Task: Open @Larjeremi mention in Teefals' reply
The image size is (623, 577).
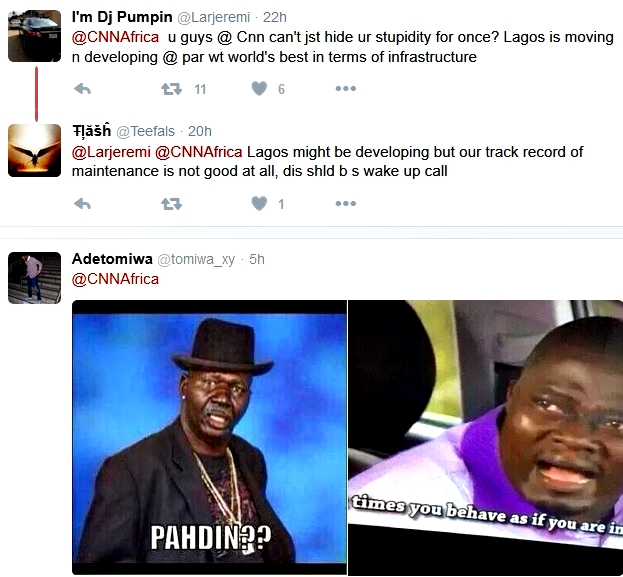Action: [111, 152]
